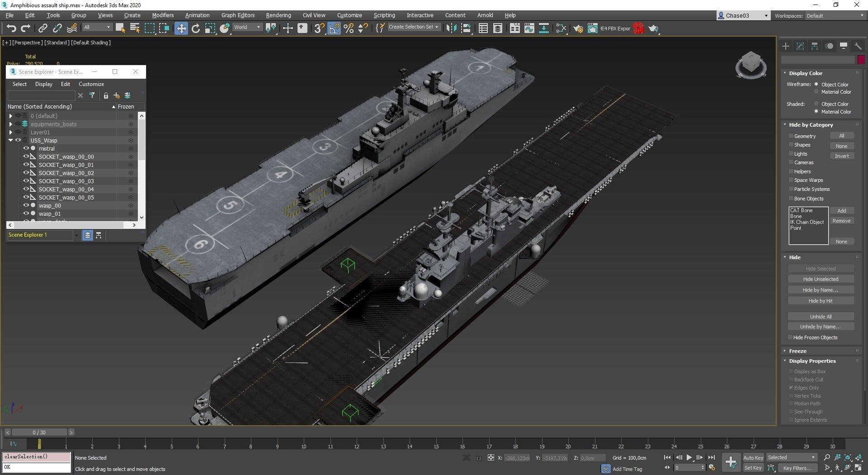The width and height of the screenshot is (868, 475).
Task: Open the Workspaces Default dropdown
Action: pos(835,16)
